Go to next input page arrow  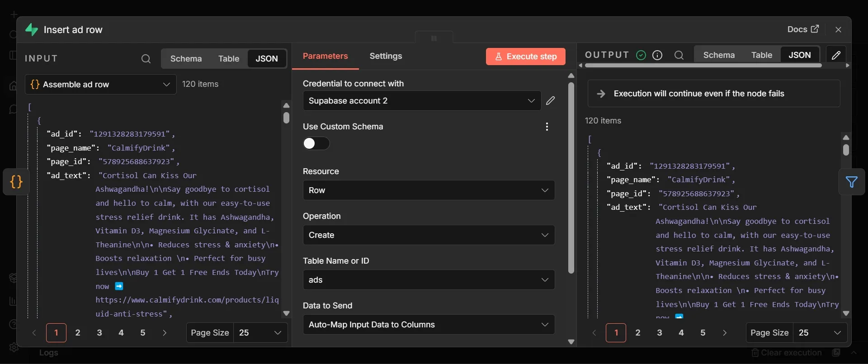pyautogui.click(x=165, y=333)
